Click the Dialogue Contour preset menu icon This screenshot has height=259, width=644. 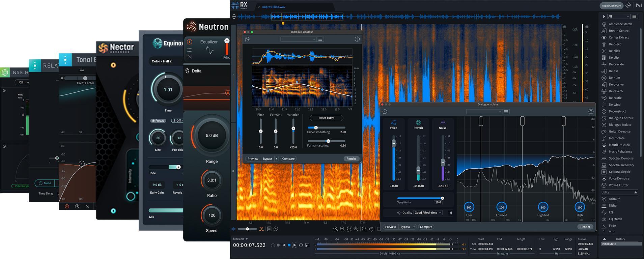[320, 39]
